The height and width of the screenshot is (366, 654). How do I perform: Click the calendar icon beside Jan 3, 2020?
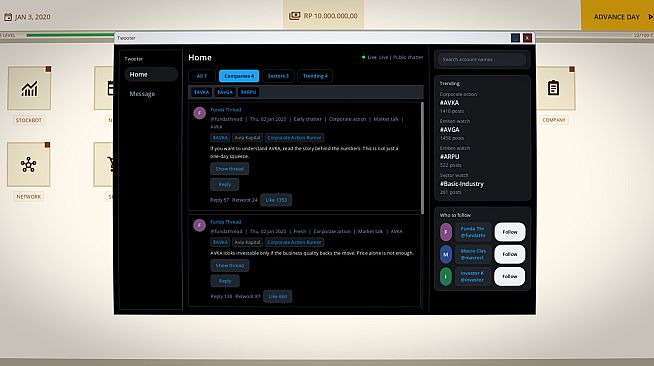point(8,17)
